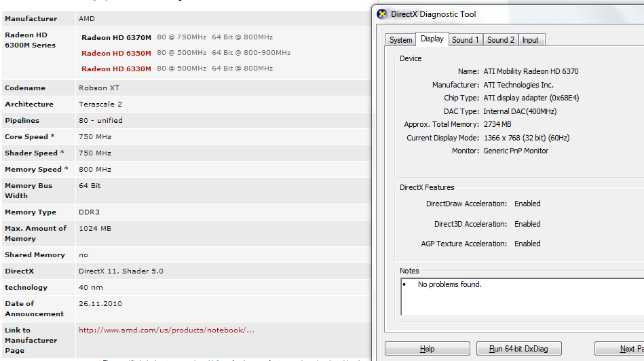Click the Memory Bus Width row label

coord(29,191)
